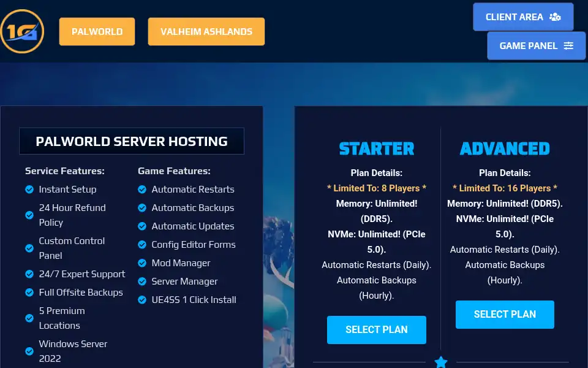The image size is (588, 368).
Task: Click the checkmark icon beside Config Editor Forms
Action: pyautogui.click(x=142, y=245)
